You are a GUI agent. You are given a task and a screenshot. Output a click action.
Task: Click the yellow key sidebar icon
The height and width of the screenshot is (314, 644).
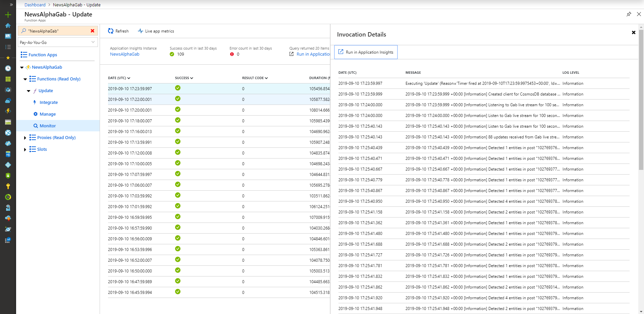coord(8,186)
